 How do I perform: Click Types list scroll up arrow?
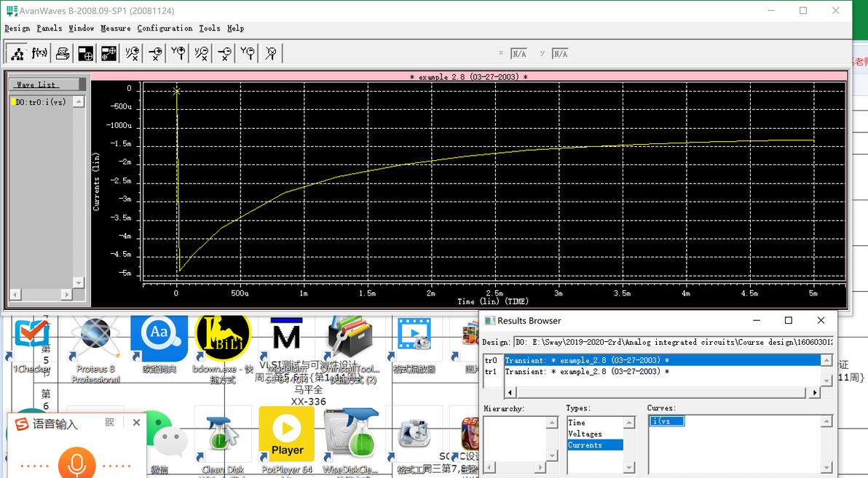click(x=629, y=423)
